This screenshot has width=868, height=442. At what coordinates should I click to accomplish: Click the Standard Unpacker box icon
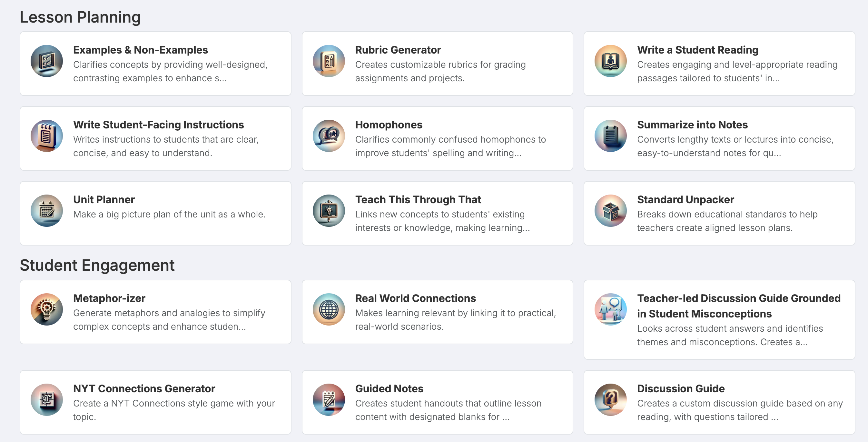pos(611,210)
